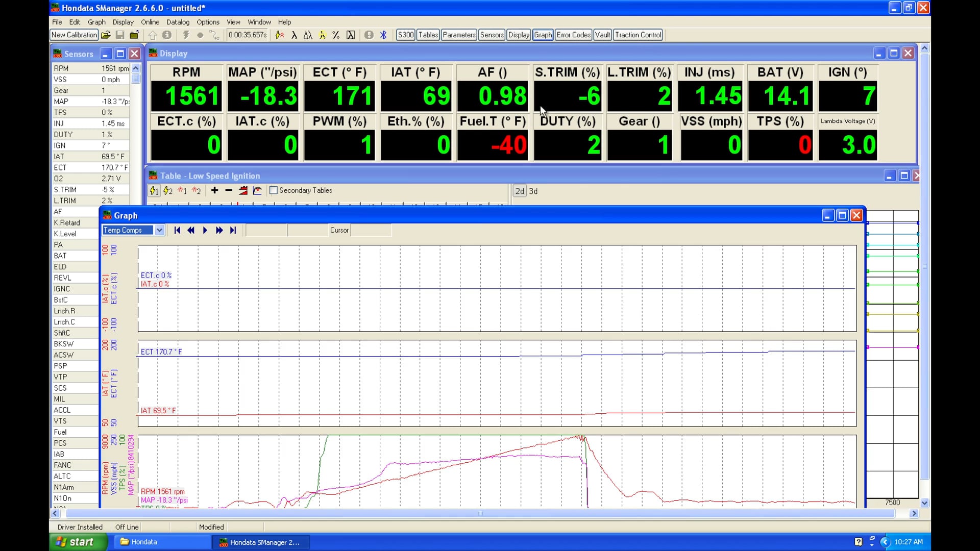Enable the Secondary Tables checkbox

pyautogui.click(x=274, y=191)
